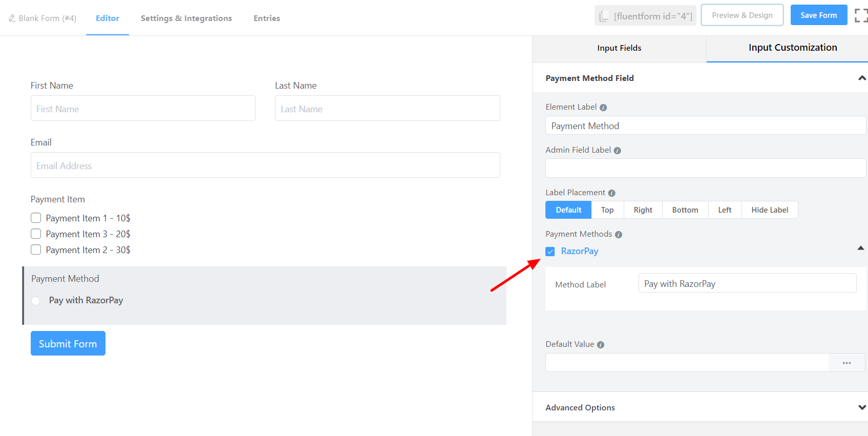Click info icon next to Default Value
This screenshot has height=436, width=868.
[601, 345]
